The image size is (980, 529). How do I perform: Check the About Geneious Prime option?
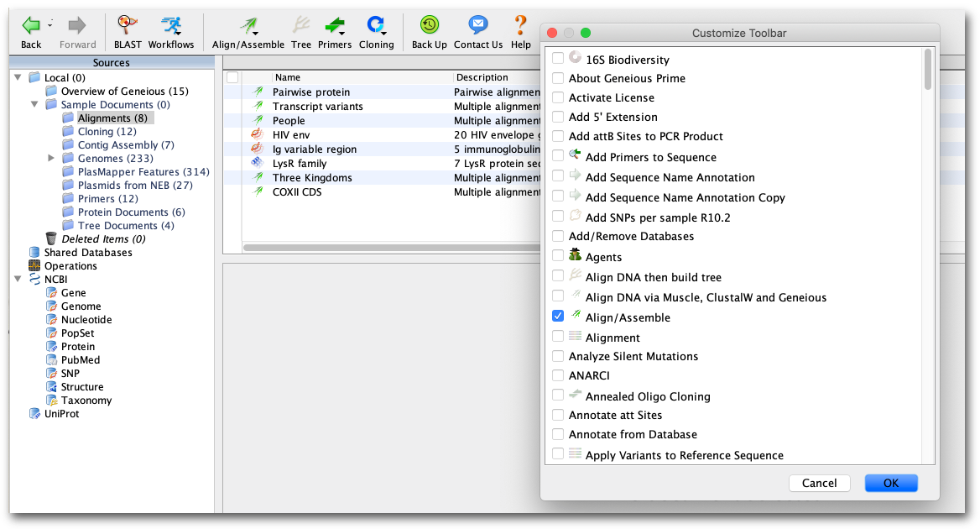pyautogui.click(x=558, y=78)
